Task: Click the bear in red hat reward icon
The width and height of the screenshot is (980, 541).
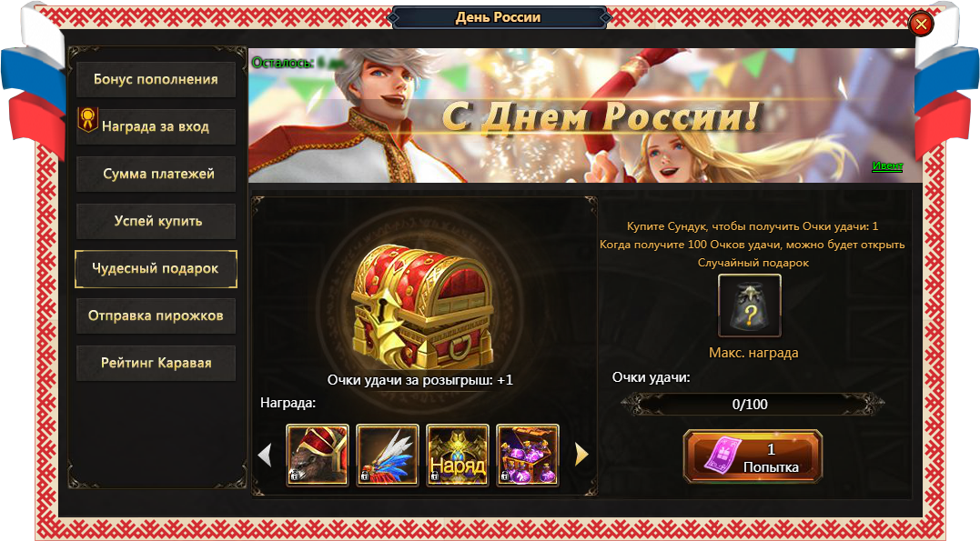Action: tap(318, 455)
